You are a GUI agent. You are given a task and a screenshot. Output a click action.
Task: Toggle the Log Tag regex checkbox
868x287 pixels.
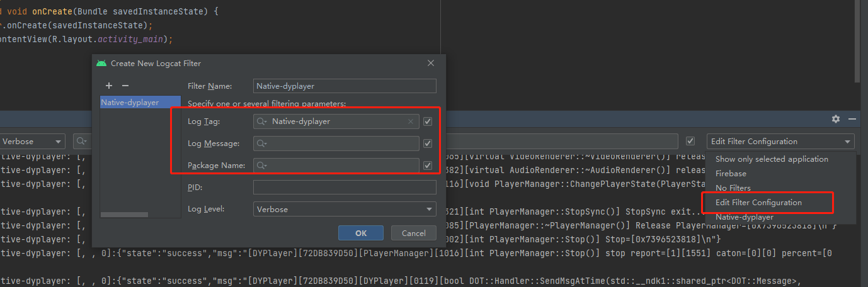tap(428, 121)
